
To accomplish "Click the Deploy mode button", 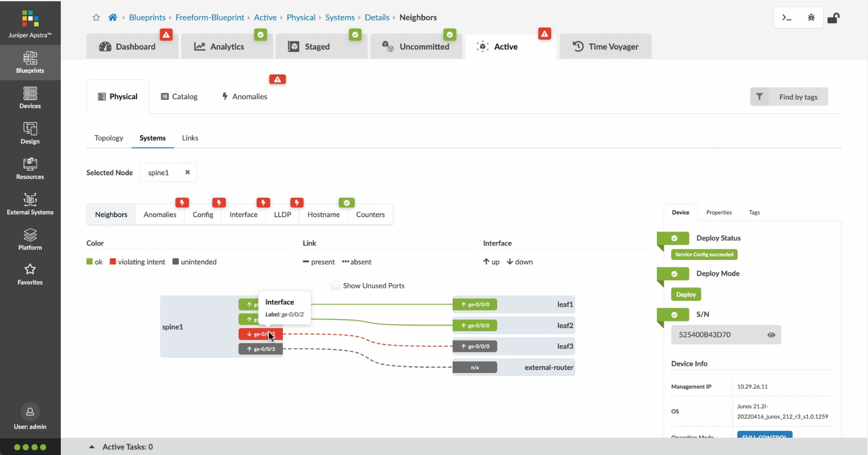I will [686, 294].
